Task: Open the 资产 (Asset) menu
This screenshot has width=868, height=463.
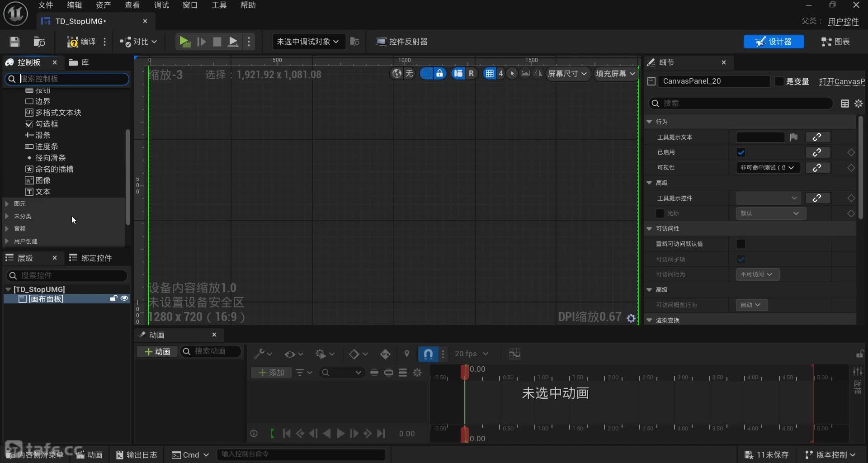Action: tap(103, 5)
